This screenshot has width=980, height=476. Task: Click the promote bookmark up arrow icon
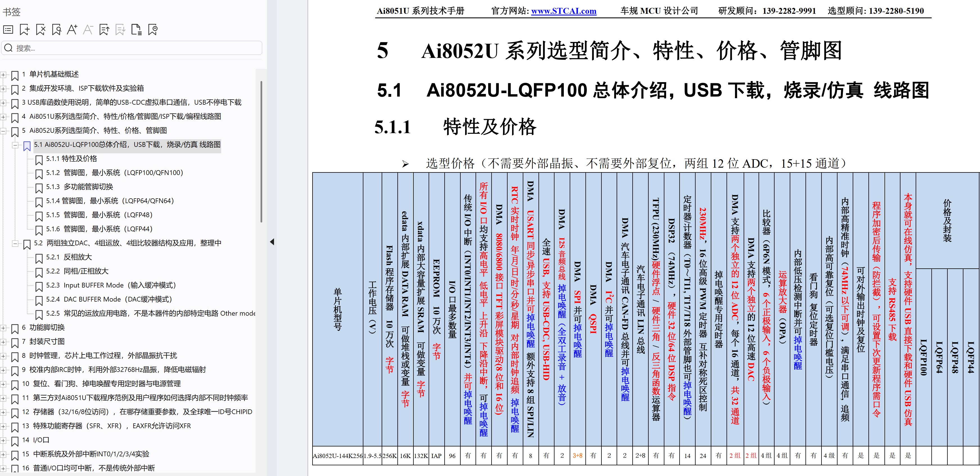tap(104, 29)
